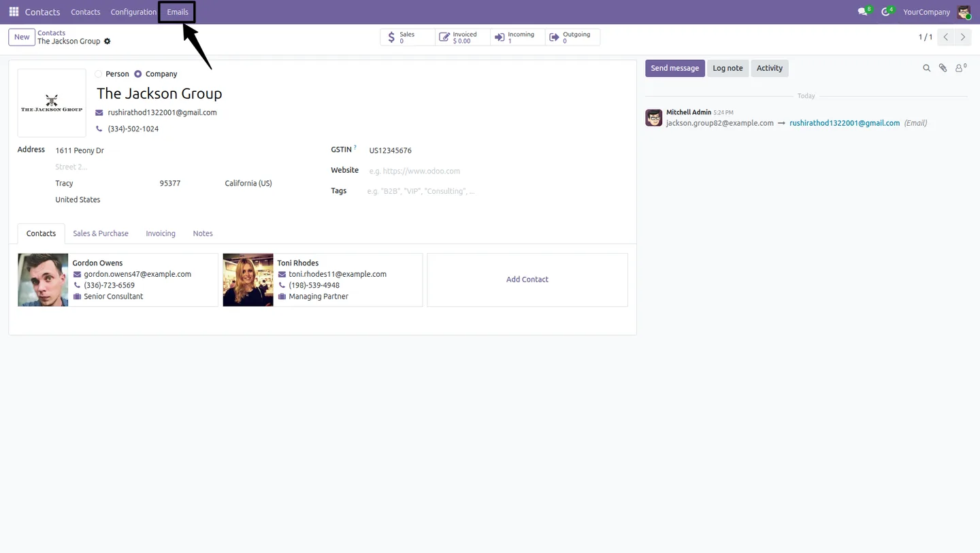Open the Emails menu

click(178, 12)
